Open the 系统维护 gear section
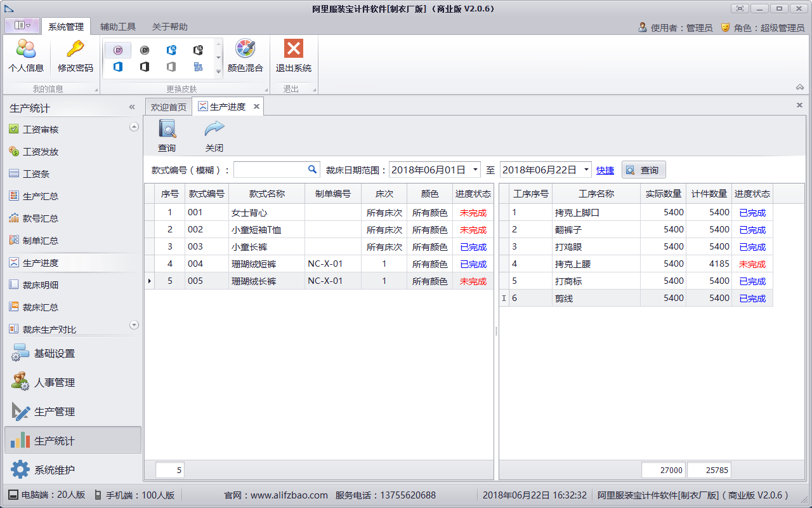The height and width of the screenshot is (508, 812). pos(54,470)
